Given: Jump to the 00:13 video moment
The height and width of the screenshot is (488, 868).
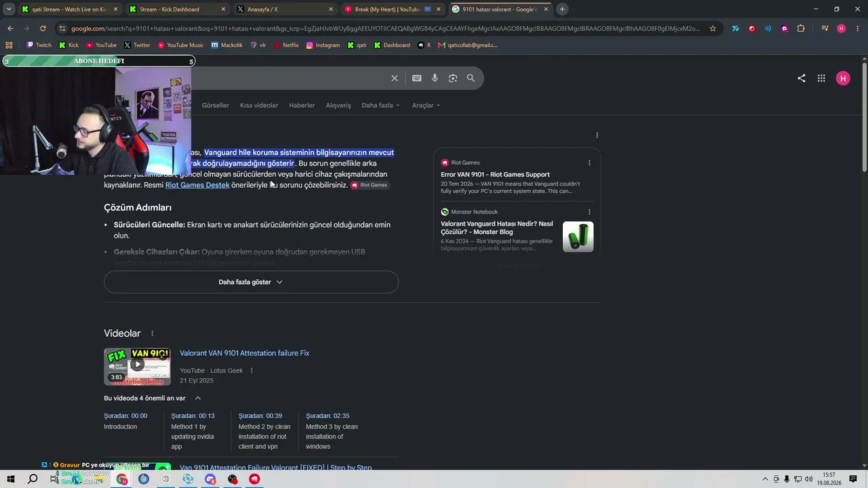Looking at the screenshot, I should (193, 416).
